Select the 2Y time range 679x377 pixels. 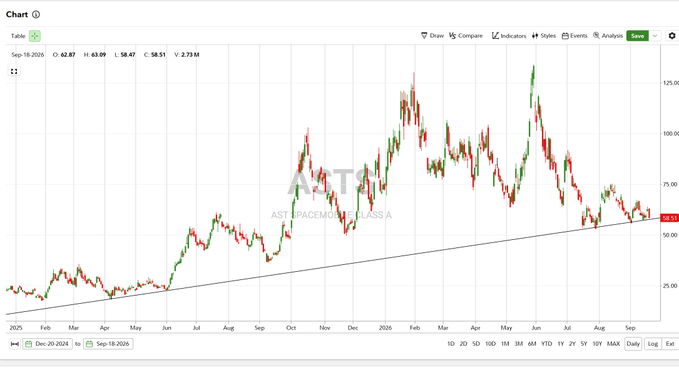[572, 344]
